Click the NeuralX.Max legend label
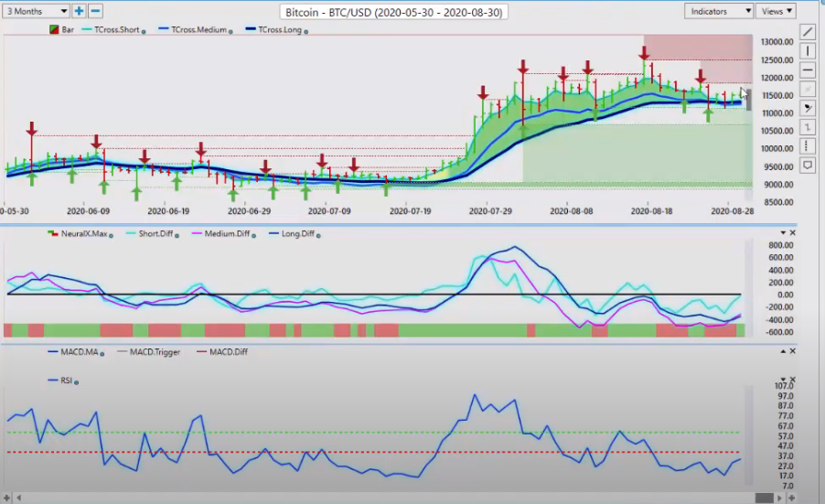This screenshot has height=504, width=825. point(84,233)
